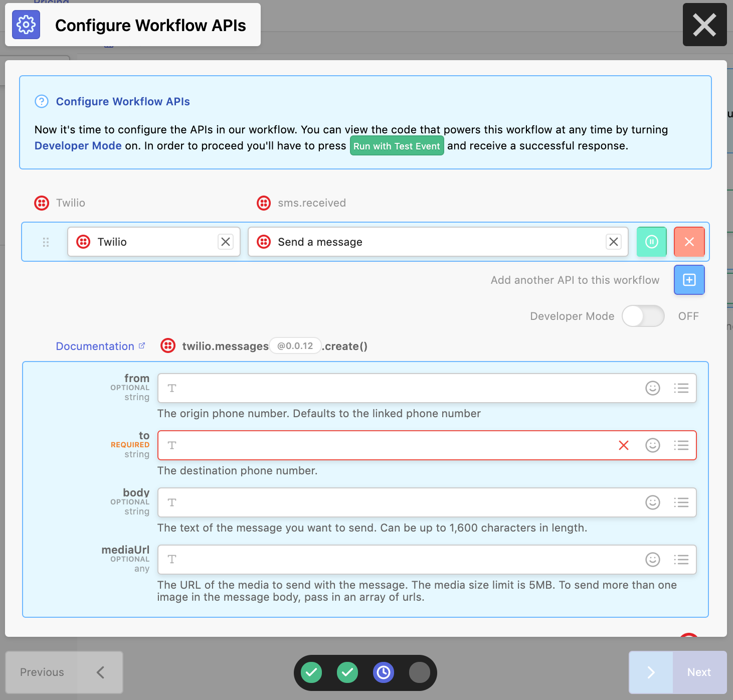The width and height of the screenshot is (733, 700).
Task: Open the Documentation link
Action: (100, 346)
